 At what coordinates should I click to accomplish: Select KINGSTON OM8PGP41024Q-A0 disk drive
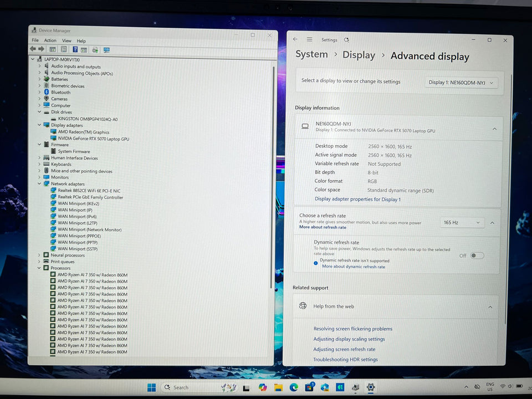tap(88, 119)
